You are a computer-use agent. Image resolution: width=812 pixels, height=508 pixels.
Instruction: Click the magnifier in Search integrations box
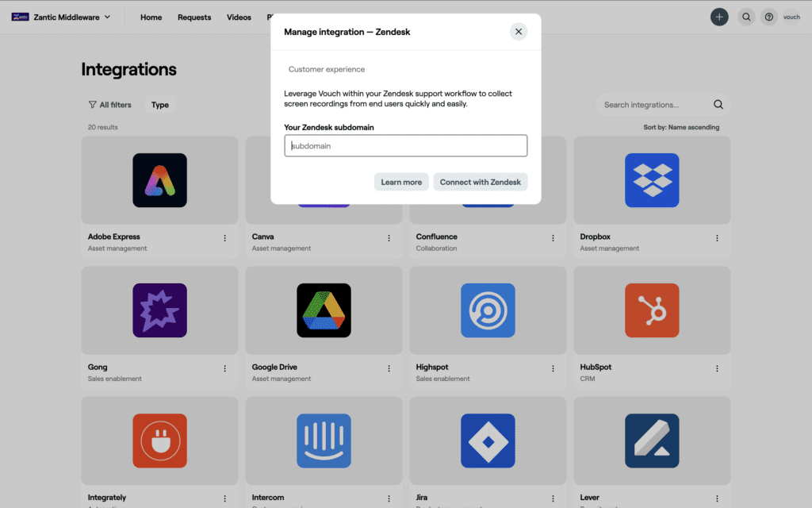718,105
